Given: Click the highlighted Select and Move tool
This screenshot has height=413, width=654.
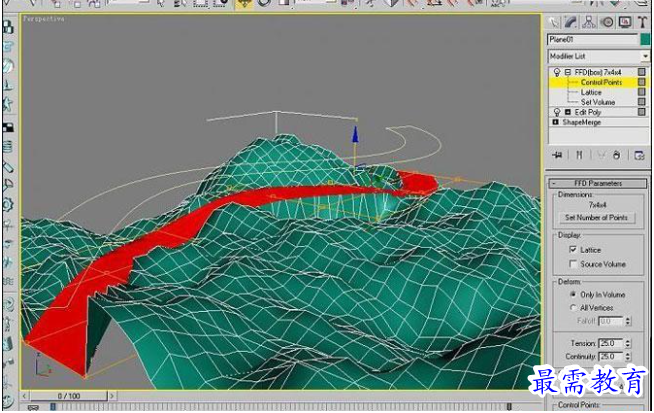Looking at the screenshot, I should pyautogui.click(x=244, y=3).
